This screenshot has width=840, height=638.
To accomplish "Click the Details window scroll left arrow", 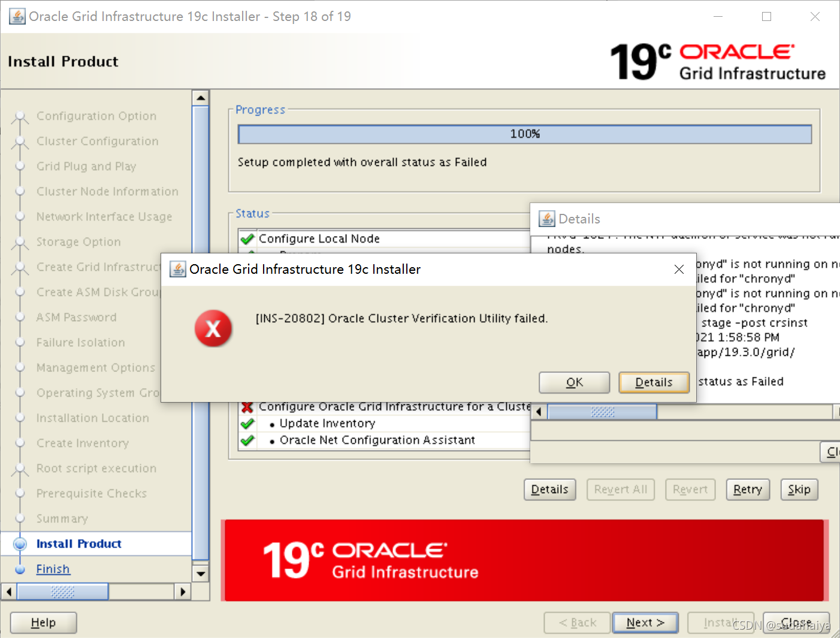I will point(539,412).
